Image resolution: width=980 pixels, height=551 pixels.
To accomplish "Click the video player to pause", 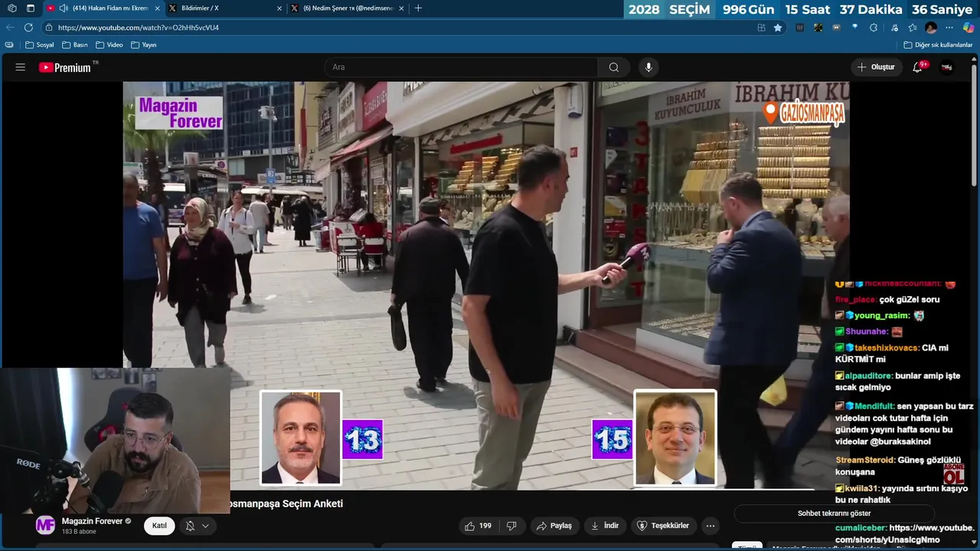I will [486, 285].
